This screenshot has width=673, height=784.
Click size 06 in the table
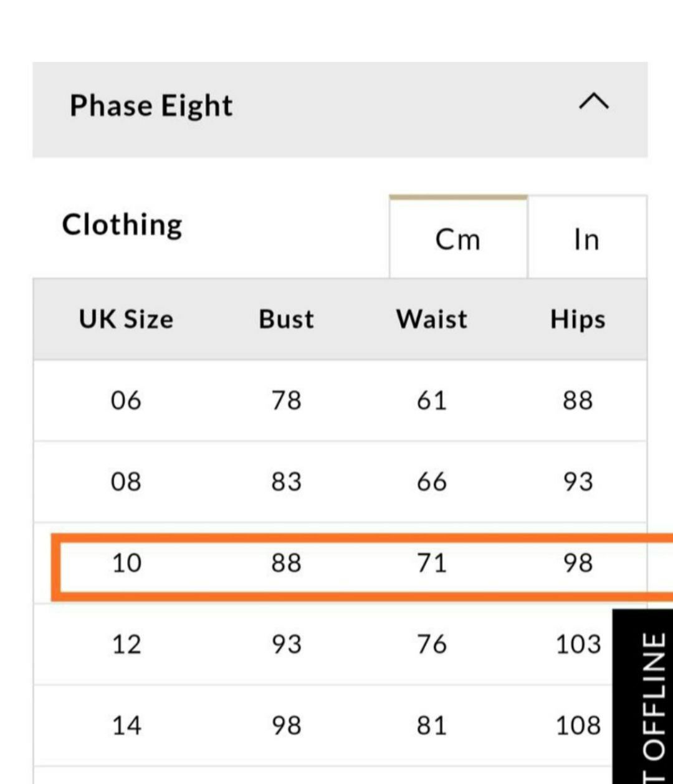pos(126,400)
